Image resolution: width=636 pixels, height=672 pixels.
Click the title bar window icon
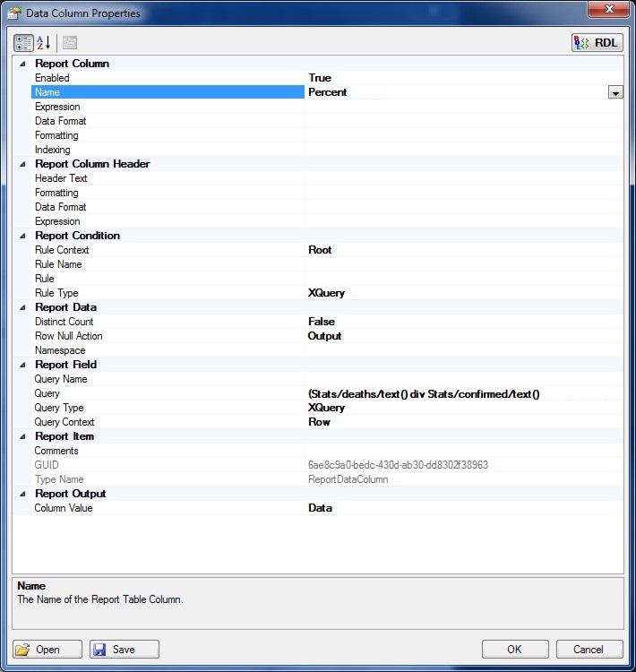point(14,13)
